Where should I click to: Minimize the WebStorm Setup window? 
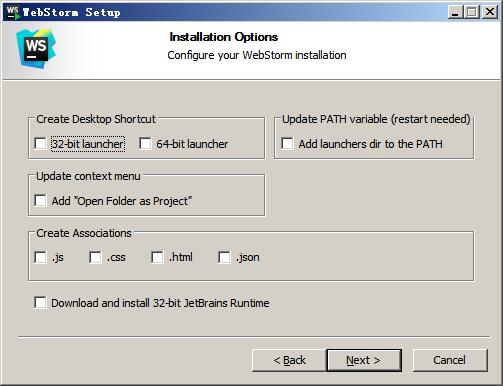(455, 12)
